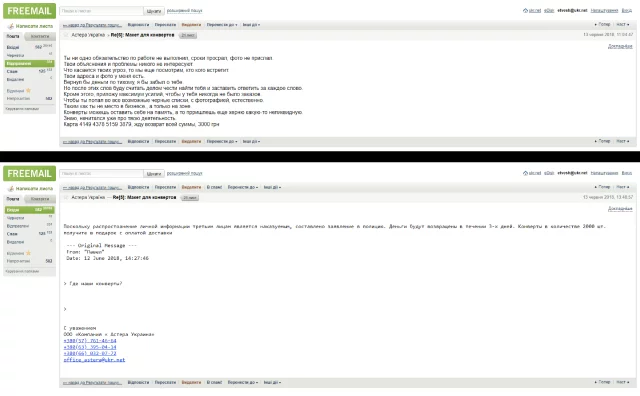The width and height of the screenshot is (640, 396).
Task: Click the star beside Відмічені in the lower sidebar
Action: click(29, 253)
